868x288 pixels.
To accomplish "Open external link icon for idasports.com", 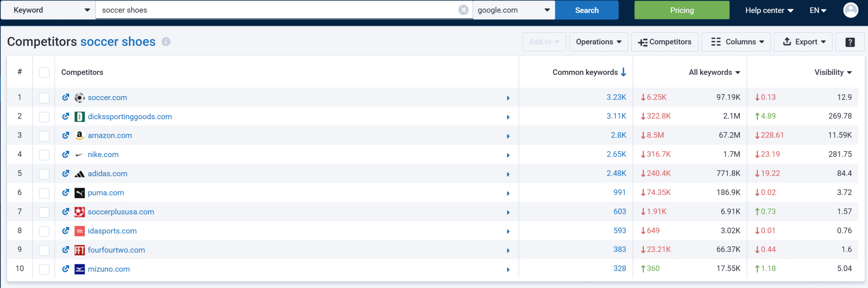I will tap(65, 231).
